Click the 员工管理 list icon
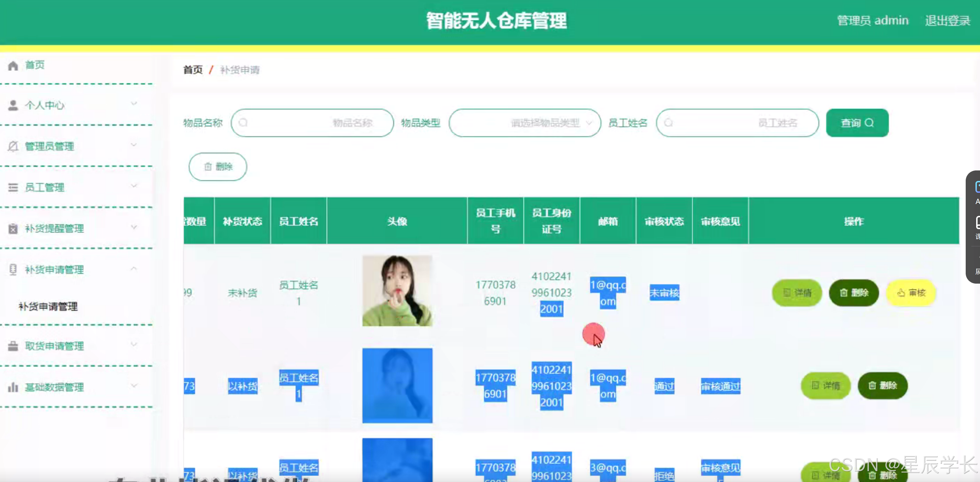The height and width of the screenshot is (482, 980). (x=13, y=187)
